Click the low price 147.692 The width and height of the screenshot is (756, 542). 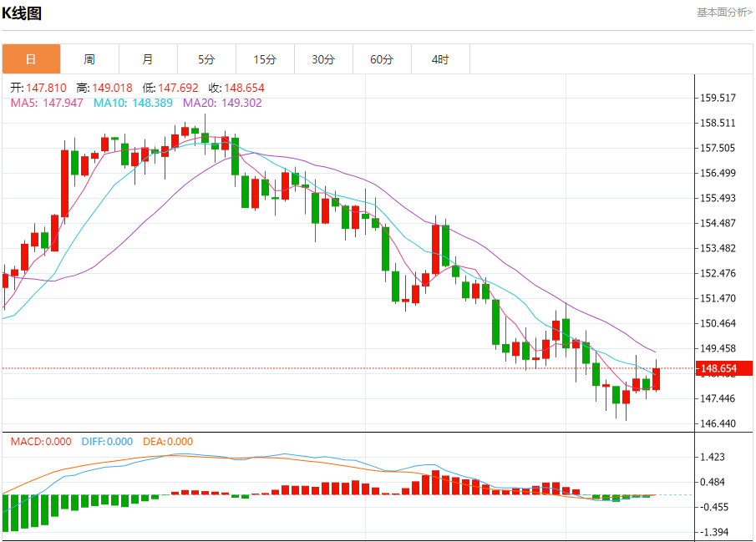178,88
